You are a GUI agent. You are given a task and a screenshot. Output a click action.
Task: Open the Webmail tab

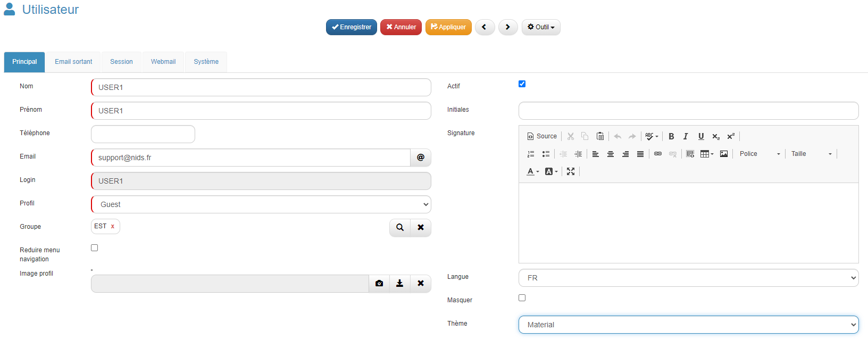(163, 62)
